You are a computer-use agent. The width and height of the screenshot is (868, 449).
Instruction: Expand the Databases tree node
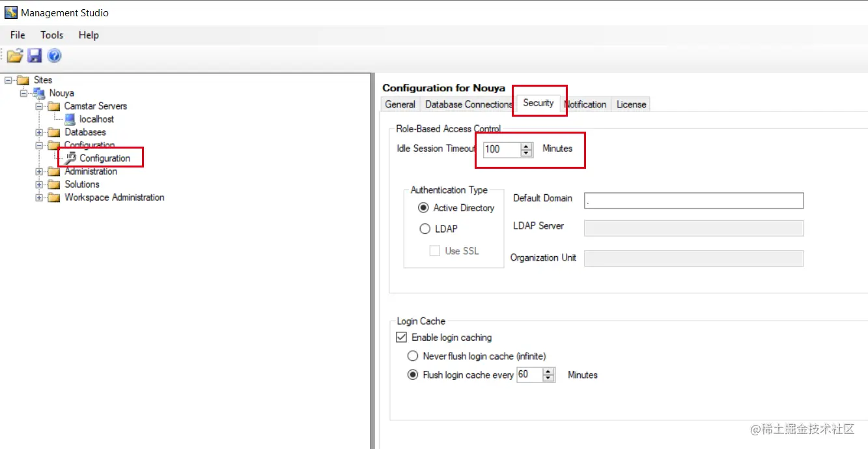(39, 132)
